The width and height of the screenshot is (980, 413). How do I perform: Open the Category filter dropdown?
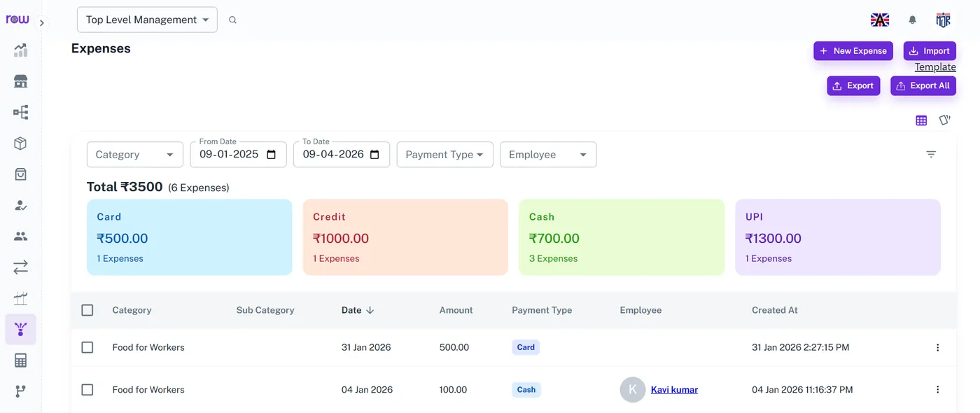coord(135,155)
